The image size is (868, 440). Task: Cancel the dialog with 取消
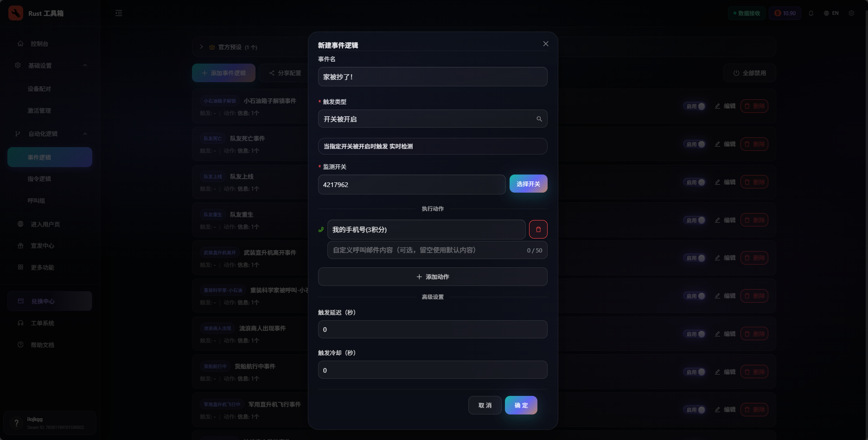[485, 405]
